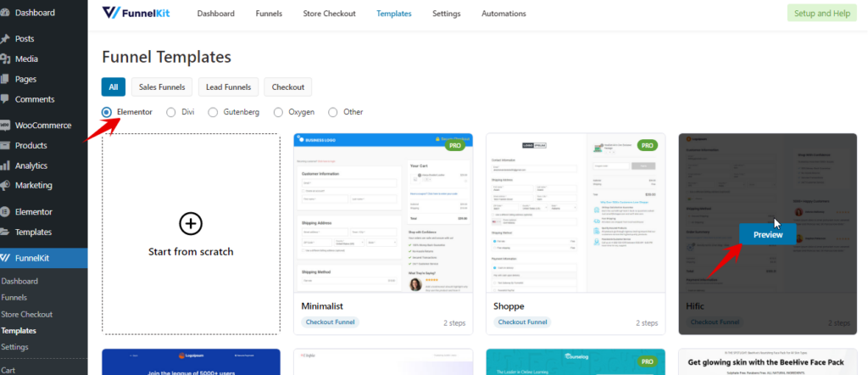
Task: Filter templates by Sales Funnels
Action: [162, 87]
